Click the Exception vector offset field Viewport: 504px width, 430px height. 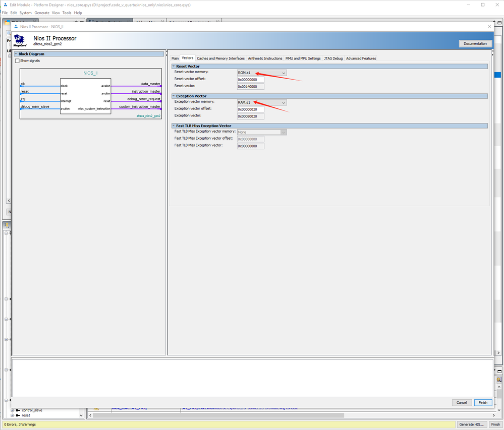250,109
